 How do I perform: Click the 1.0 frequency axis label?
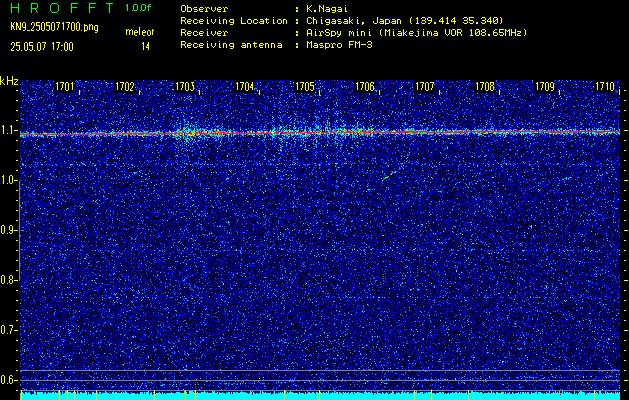click(7, 181)
